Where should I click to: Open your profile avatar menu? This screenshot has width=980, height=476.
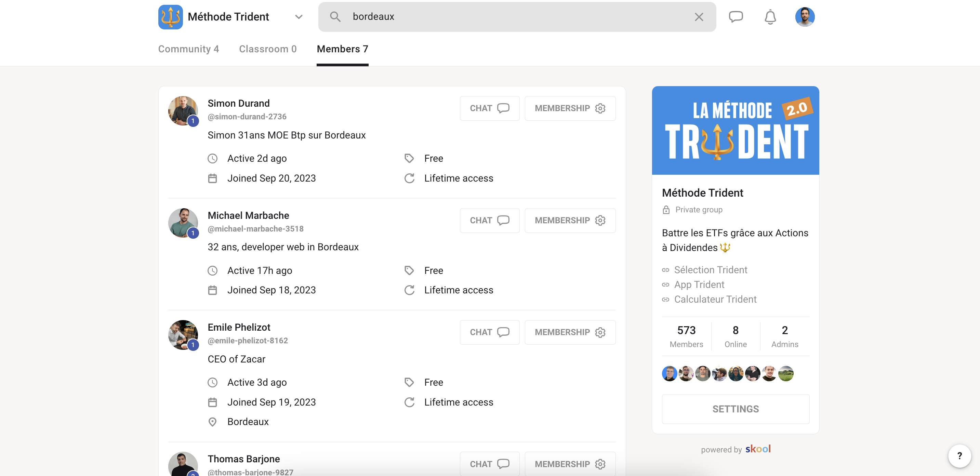pyautogui.click(x=805, y=17)
